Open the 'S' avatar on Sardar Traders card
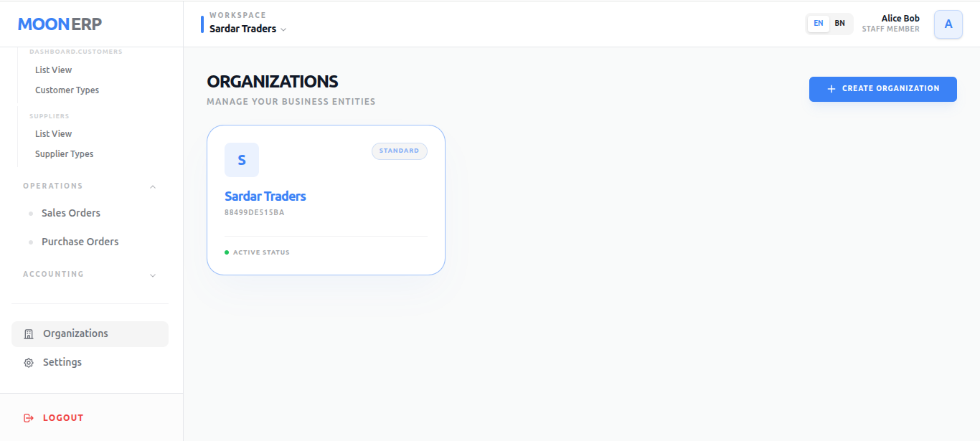The image size is (980, 441). tap(242, 160)
